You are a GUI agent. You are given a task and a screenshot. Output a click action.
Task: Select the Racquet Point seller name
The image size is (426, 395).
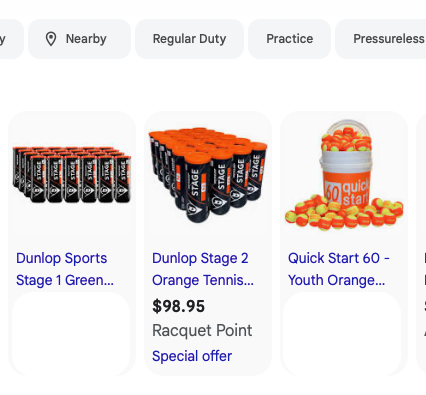[x=202, y=331]
